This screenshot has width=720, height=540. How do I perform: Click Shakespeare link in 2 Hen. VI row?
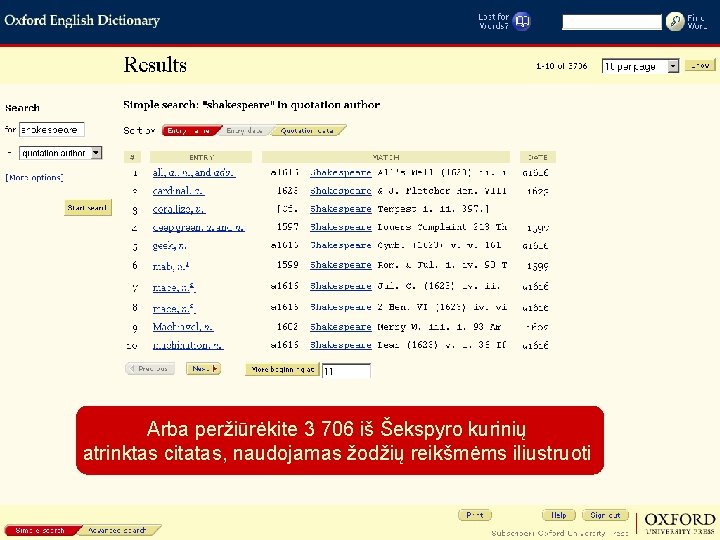pyautogui.click(x=341, y=307)
